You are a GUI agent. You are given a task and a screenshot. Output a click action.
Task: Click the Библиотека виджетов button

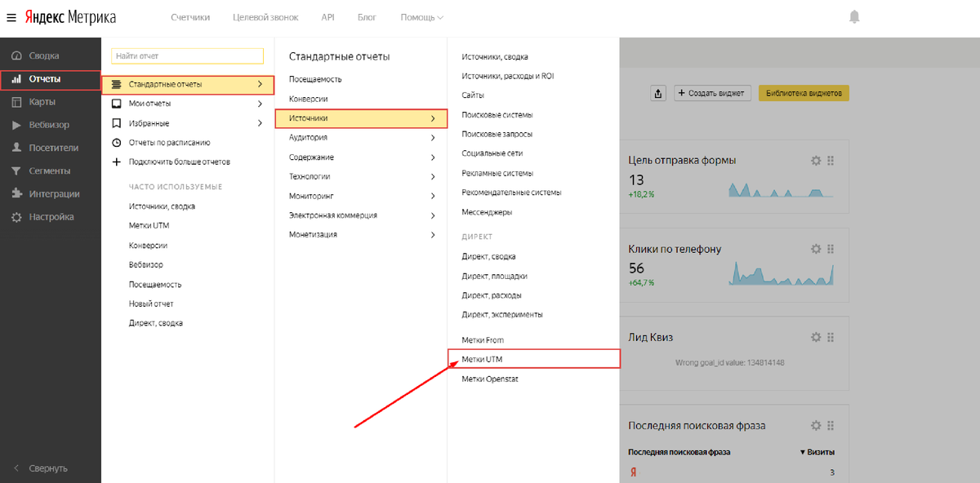(x=804, y=93)
